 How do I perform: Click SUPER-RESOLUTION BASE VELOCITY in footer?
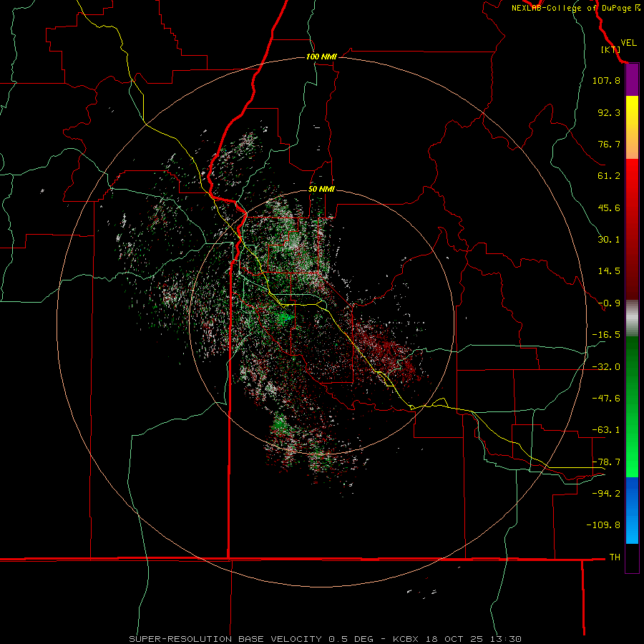[225, 639]
